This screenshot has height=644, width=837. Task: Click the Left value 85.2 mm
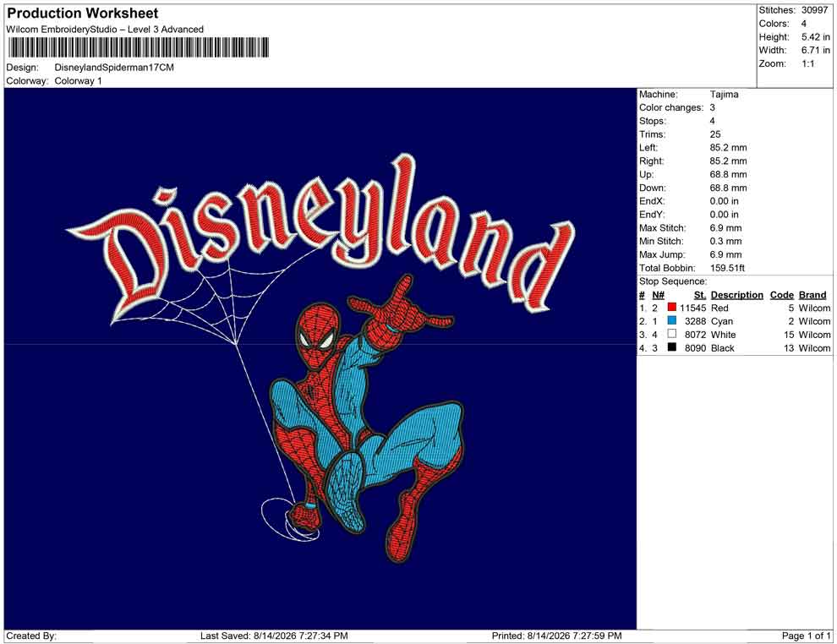click(x=729, y=148)
